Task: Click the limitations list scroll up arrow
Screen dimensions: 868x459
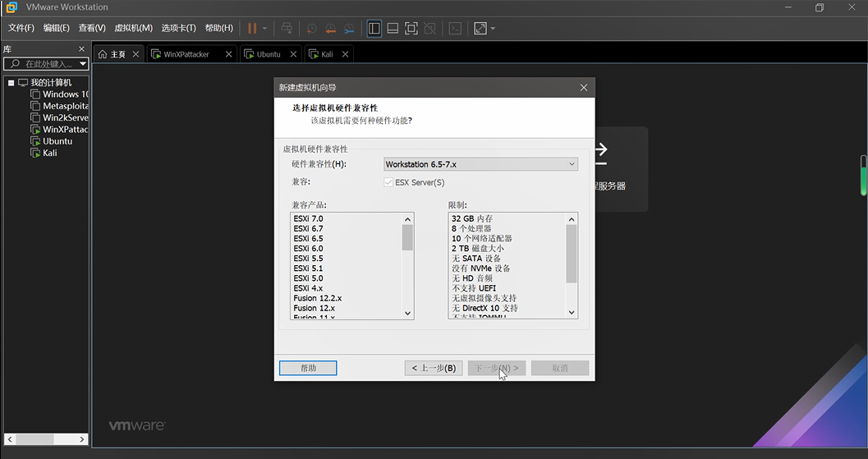Action: [572, 219]
